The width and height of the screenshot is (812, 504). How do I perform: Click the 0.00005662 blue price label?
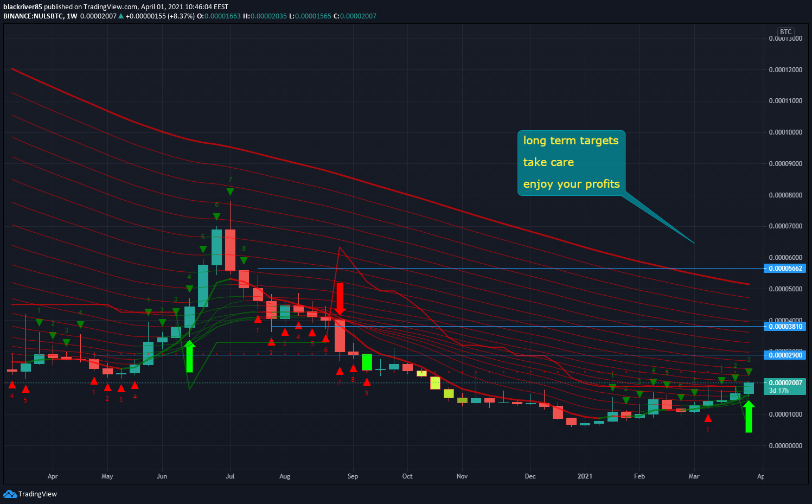click(785, 269)
